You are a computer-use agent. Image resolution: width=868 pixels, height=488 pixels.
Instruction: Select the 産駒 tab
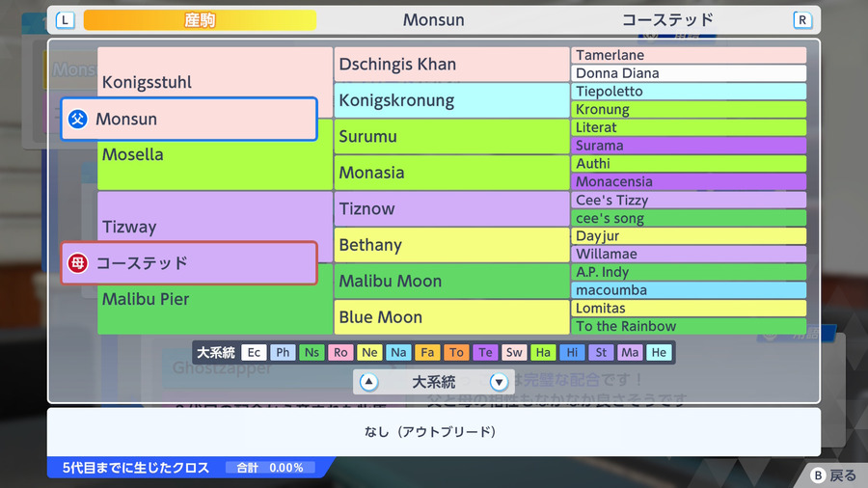pyautogui.click(x=200, y=20)
